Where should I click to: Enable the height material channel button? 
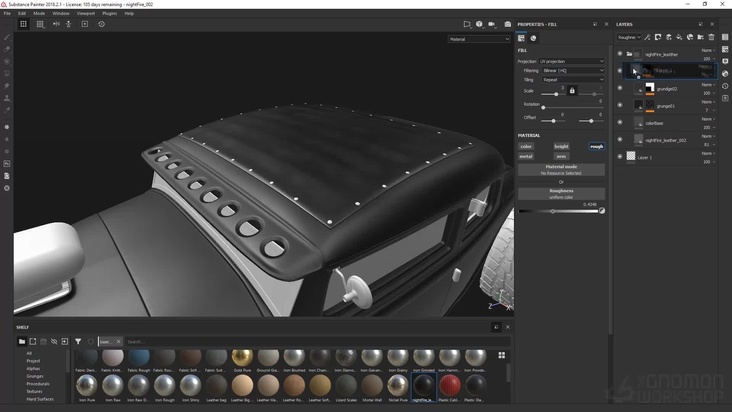(561, 146)
